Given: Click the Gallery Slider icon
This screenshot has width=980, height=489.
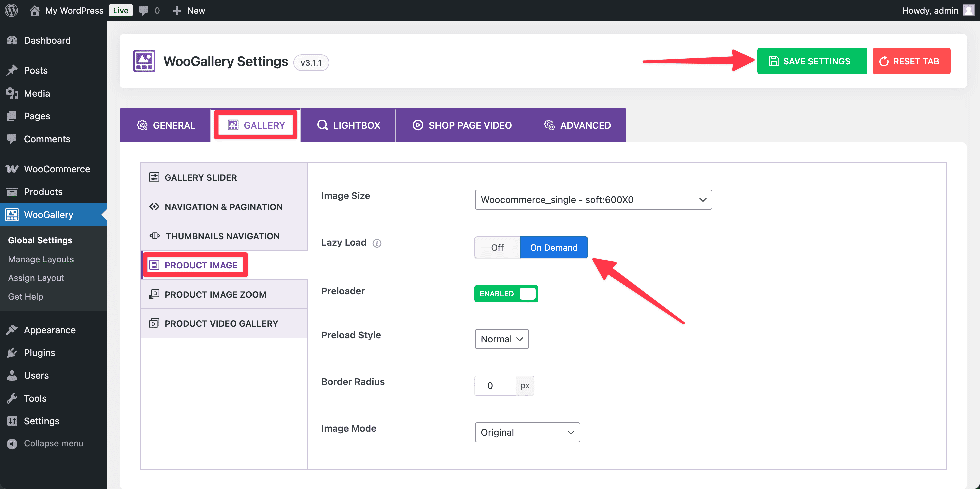Looking at the screenshot, I should [x=154, y=177].
